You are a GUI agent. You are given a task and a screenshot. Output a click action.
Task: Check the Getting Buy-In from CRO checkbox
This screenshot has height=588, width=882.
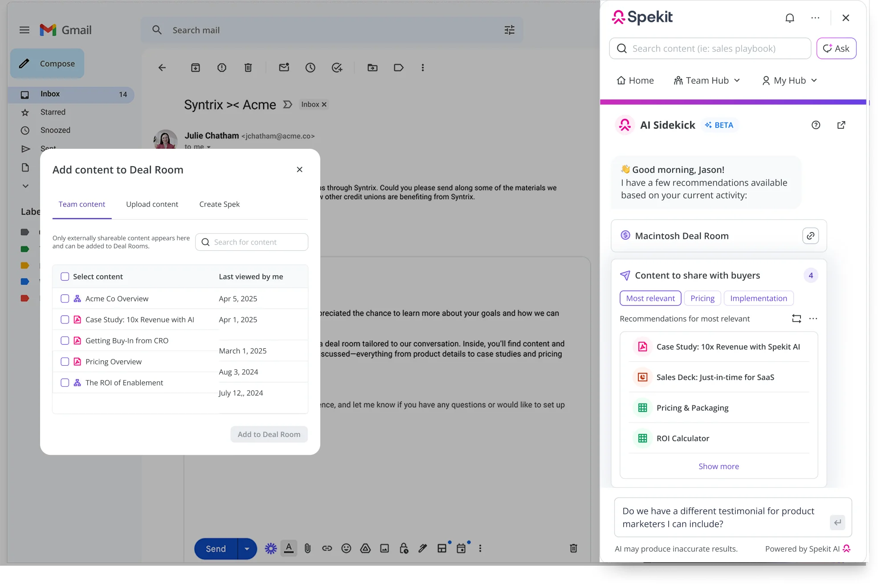[x=65, y=340]
